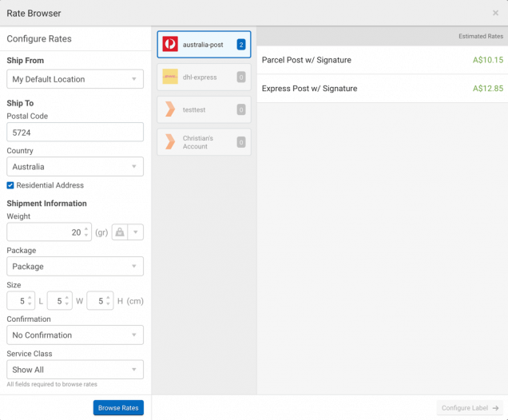Increase Length with the up stepper arrow

coord(30,298)
